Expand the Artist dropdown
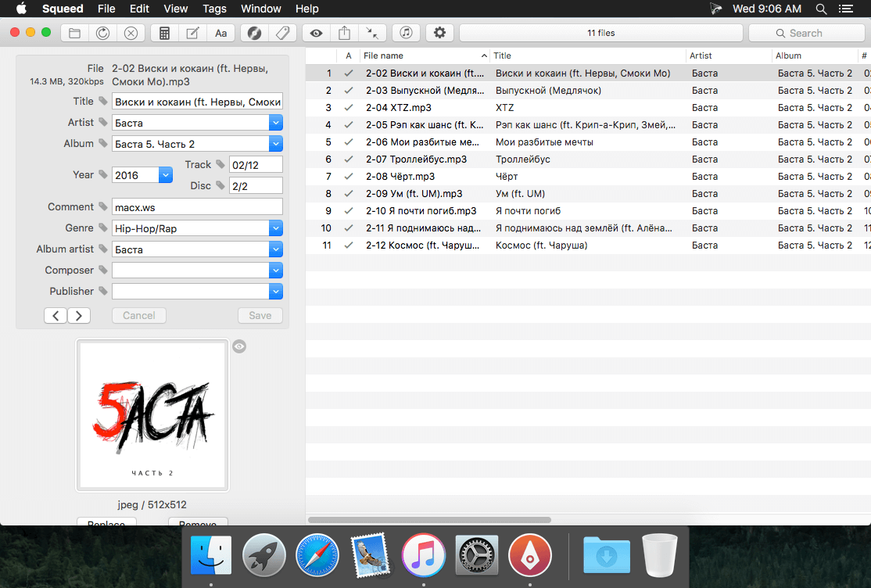 (275, 123)
